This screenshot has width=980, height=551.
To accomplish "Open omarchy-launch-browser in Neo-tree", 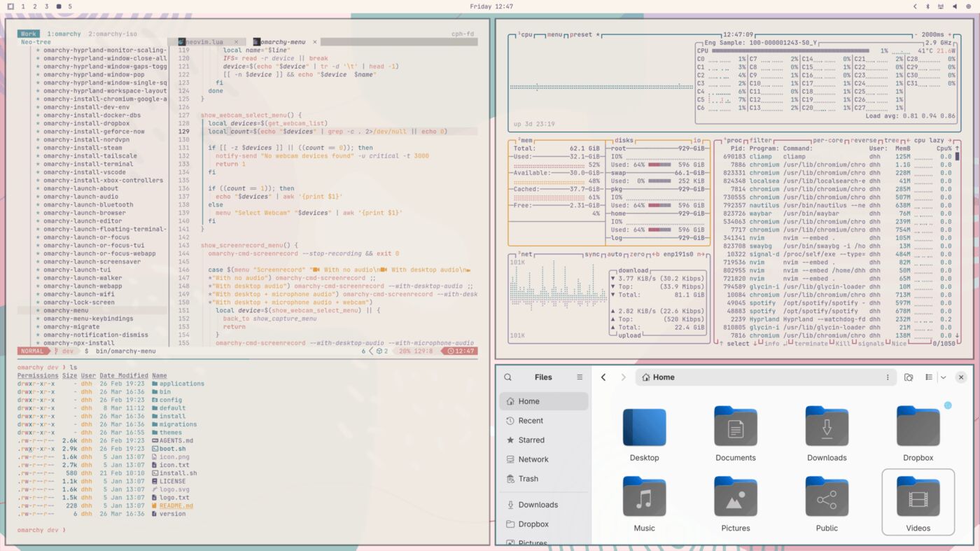I will (x=85, y=213).
